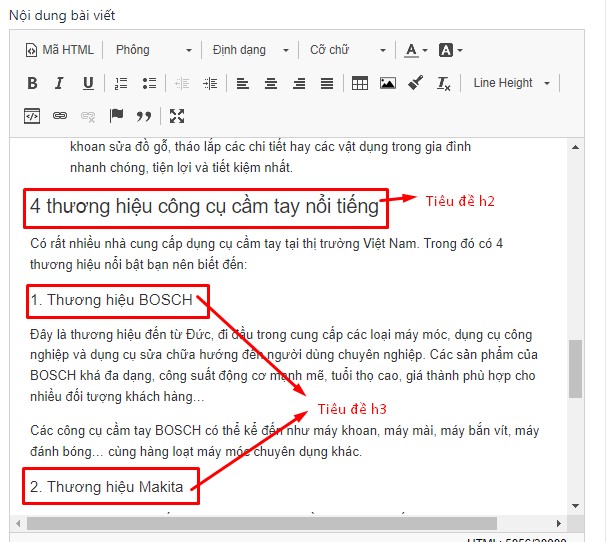Click the increase indent icon
This screenshot has height=542, width=606.
210,83
